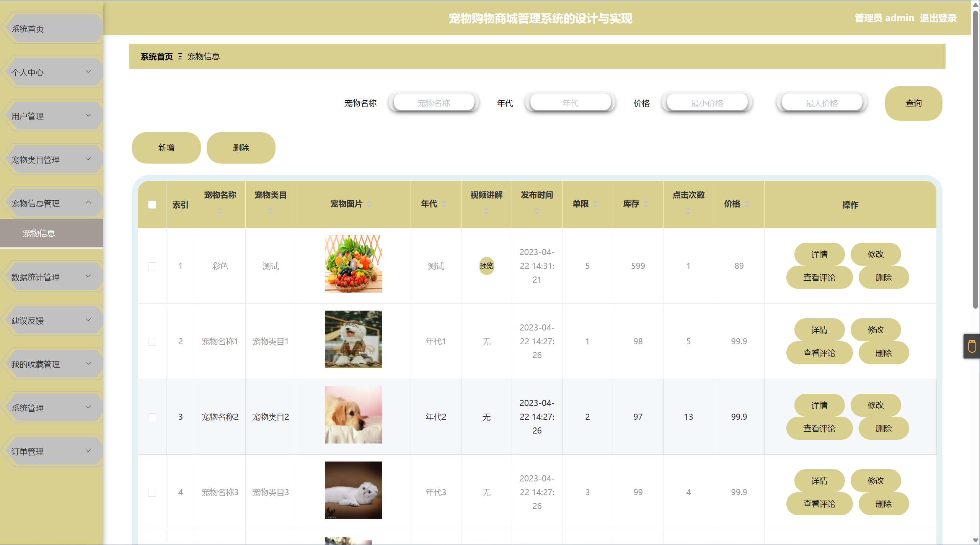Click 预览 video button in row 彩色

pos(486,266)
